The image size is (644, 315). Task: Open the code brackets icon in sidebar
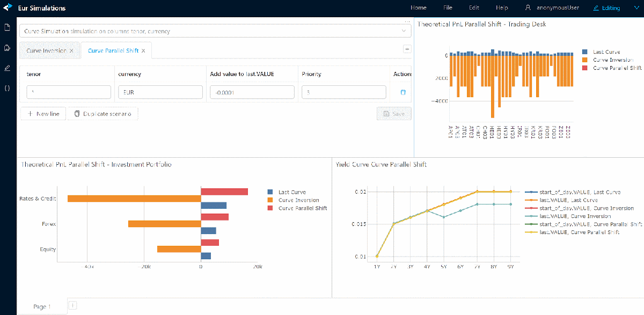click(7, 89)
